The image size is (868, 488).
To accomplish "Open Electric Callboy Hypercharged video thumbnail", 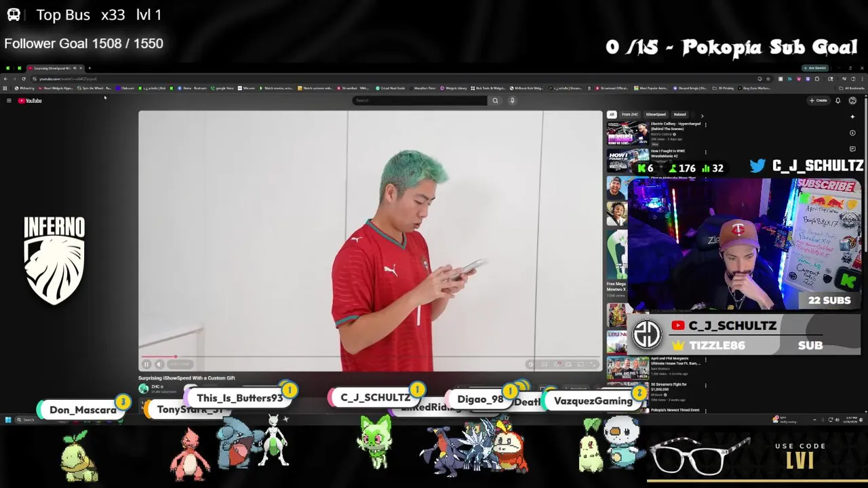I will click(627, 134).
